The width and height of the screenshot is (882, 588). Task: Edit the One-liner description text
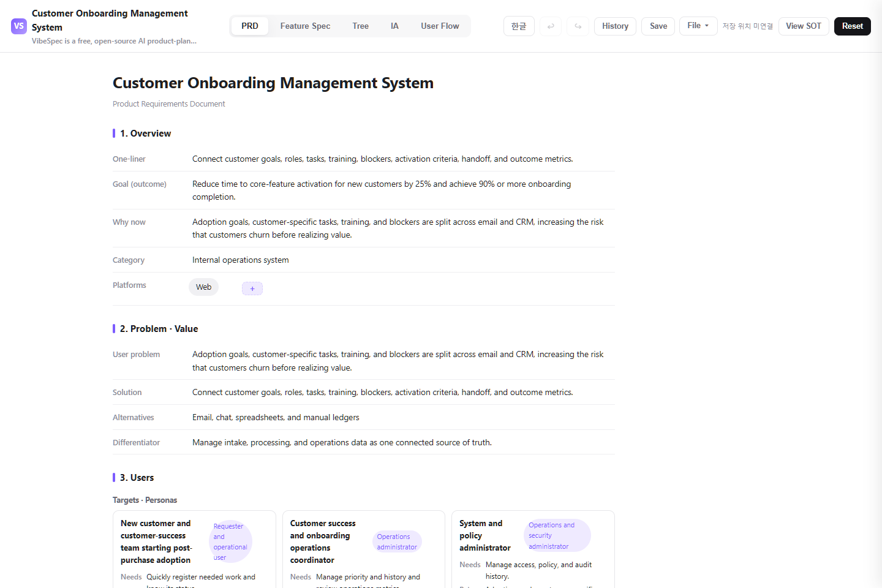point(383,159)
